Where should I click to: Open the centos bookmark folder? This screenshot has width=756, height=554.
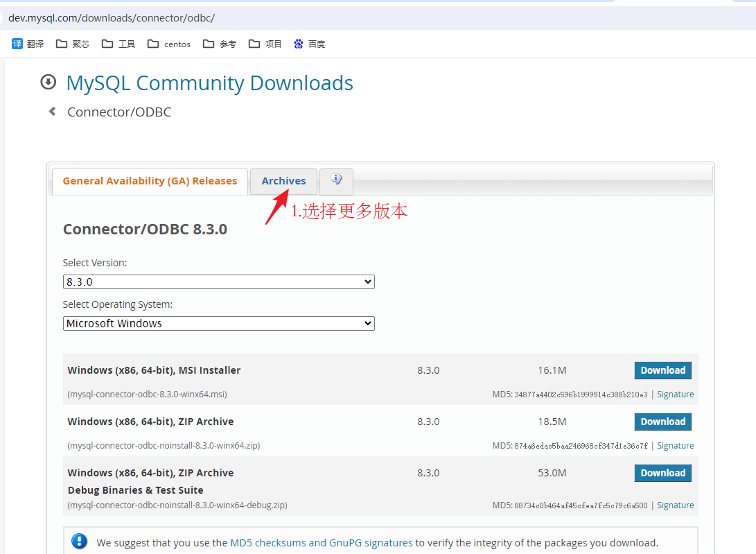[169, 44]
